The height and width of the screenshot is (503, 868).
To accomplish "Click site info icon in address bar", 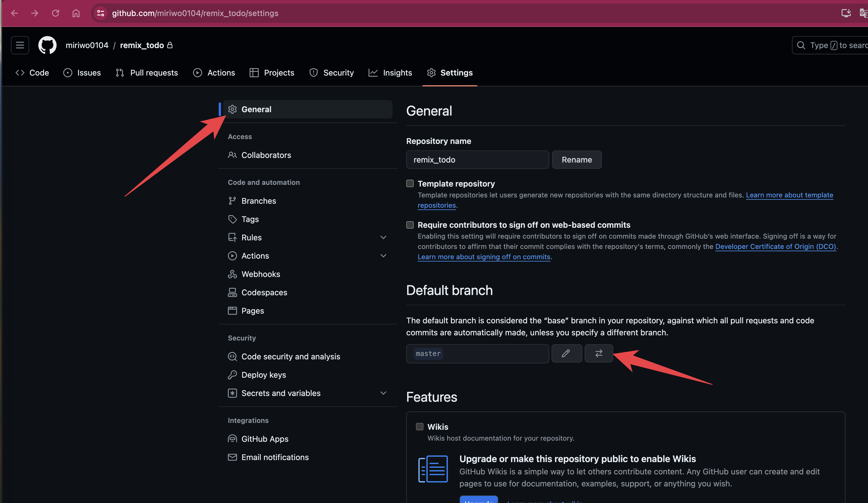I will (101, 13).
